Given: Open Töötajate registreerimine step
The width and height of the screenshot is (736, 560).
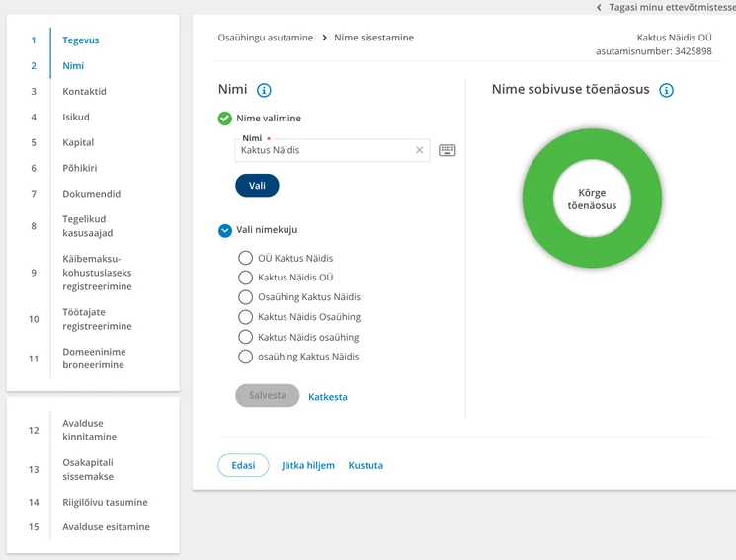Looking at the screenshot, I should [97, 319].
